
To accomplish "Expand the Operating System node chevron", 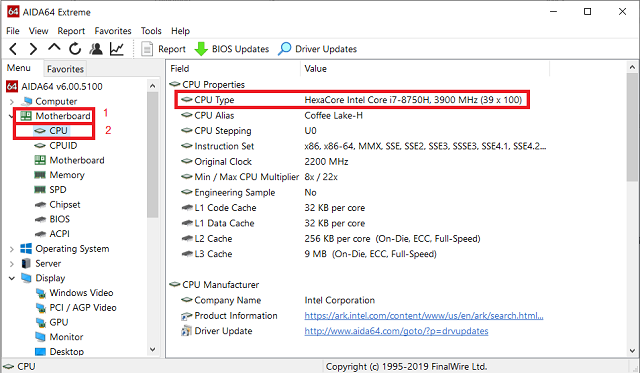I will pyautogui.click(x=12, y=249).
